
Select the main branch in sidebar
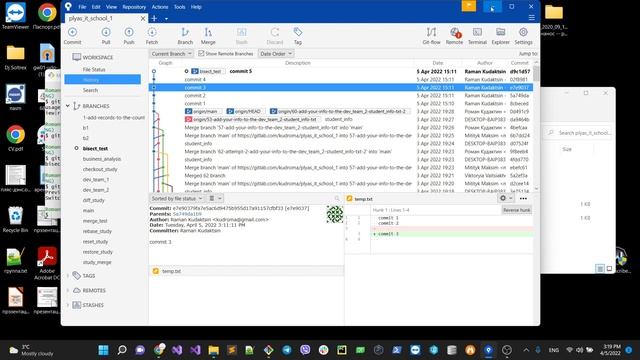(88, 211)
